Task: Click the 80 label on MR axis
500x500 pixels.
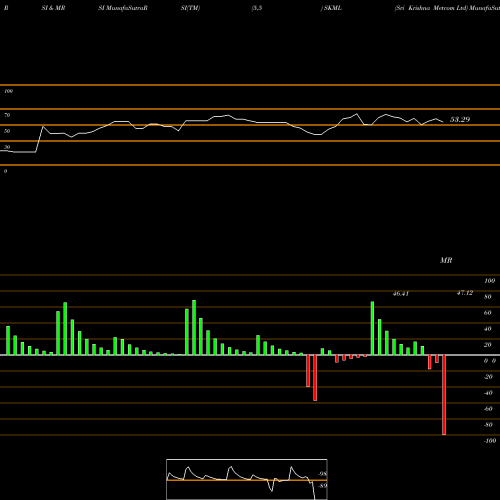Action: coord(488,297)
